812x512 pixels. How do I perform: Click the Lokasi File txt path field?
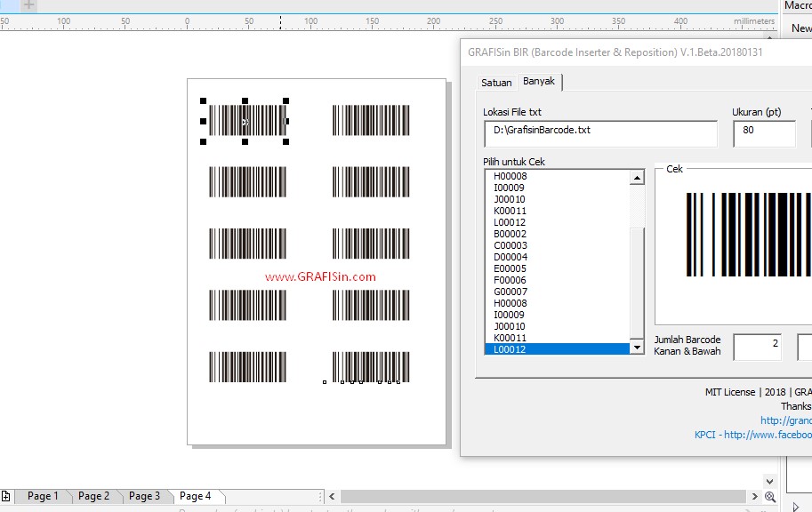pos(600,133)
